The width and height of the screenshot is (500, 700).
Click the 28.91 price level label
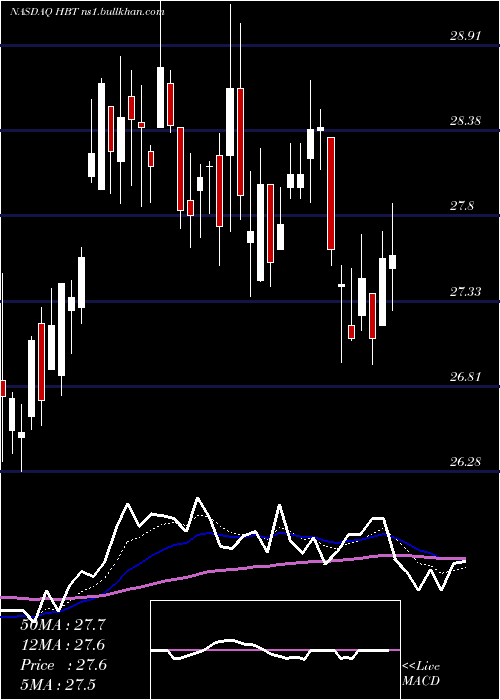[x=465, y=35]
